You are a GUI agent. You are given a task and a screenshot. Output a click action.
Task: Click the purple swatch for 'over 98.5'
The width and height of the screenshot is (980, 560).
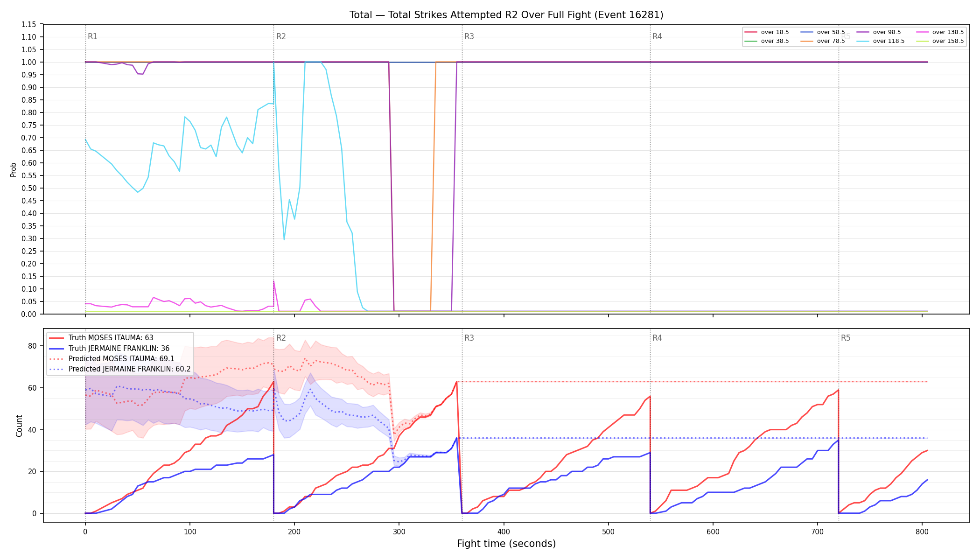coord(863,32)
